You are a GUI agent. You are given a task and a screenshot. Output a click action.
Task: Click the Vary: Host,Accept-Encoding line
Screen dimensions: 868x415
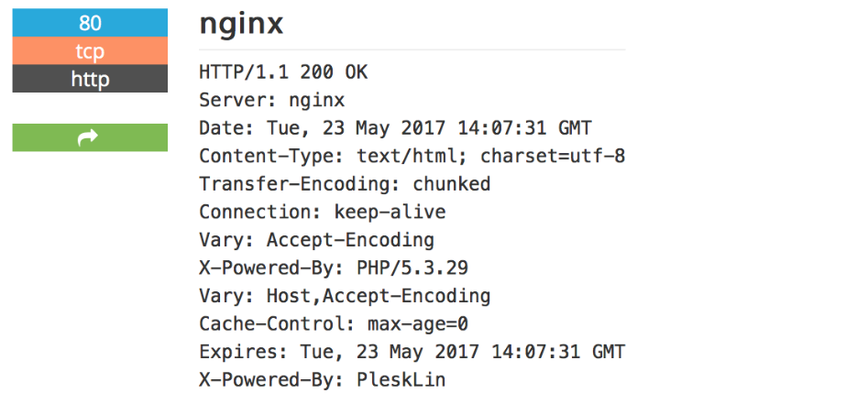pos(345,297)
